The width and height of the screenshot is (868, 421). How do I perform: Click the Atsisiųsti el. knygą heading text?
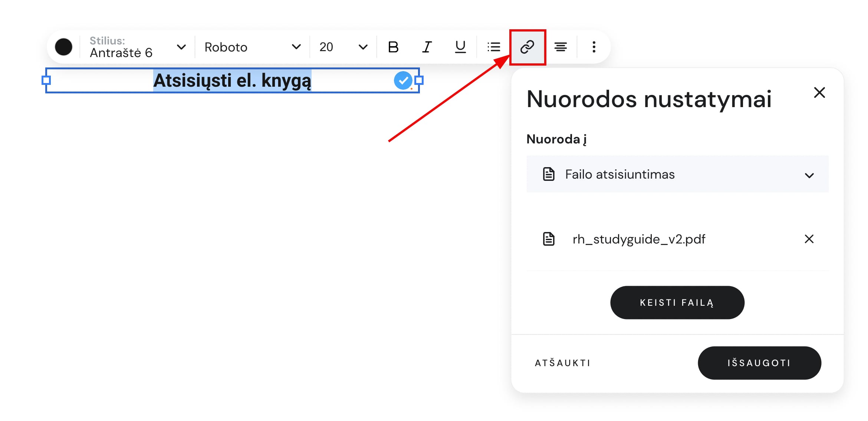click(232, 80)
